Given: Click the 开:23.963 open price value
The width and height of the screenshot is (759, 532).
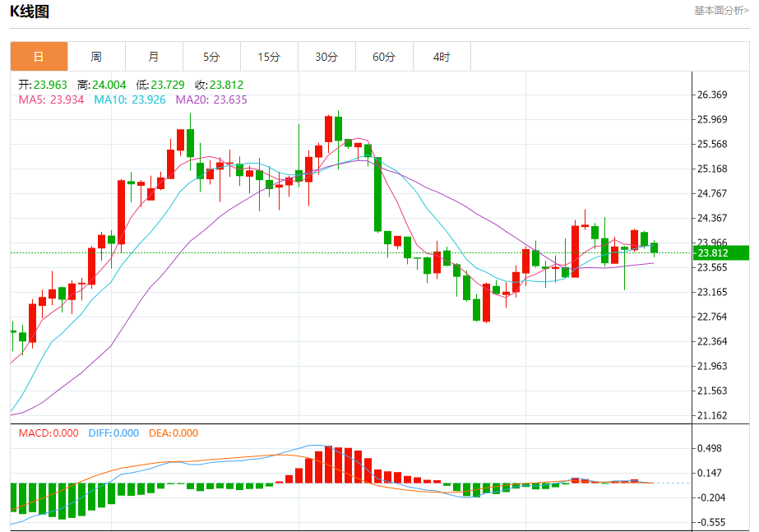Looking at the screenshot, I should coord(43,85).
